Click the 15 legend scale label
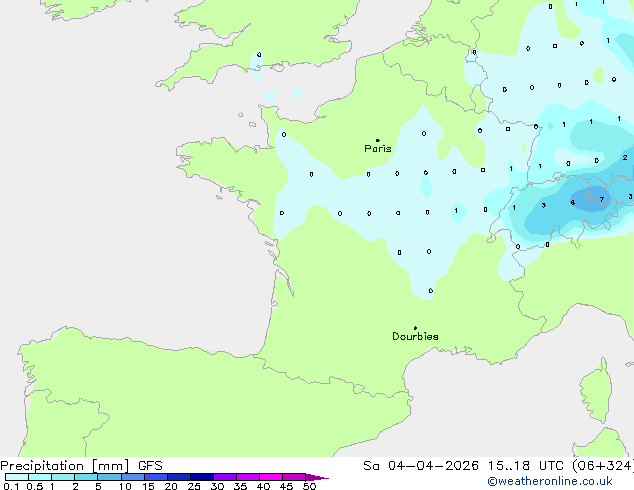634x490 pixels. (x=148, y=486)
